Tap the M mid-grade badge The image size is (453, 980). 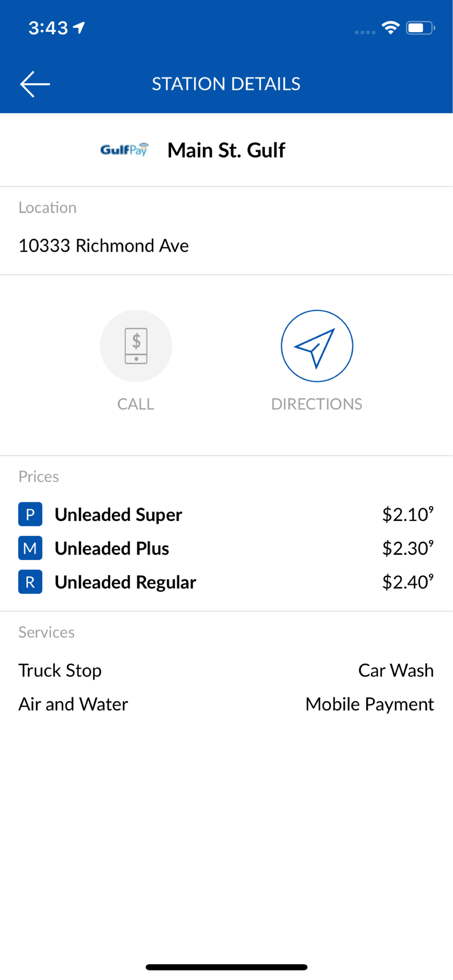click(30, 548)
